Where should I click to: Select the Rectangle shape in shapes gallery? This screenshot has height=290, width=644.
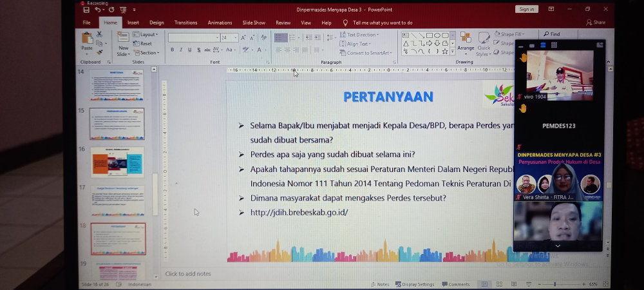[x=429, y=35]
